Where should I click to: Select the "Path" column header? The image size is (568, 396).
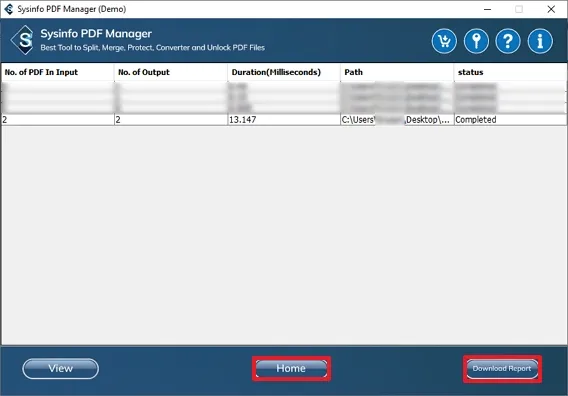click(397, 72)
